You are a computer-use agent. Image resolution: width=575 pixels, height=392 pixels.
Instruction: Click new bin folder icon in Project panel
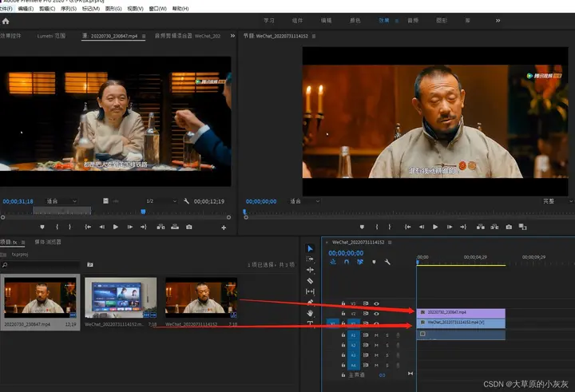point(89,264)
